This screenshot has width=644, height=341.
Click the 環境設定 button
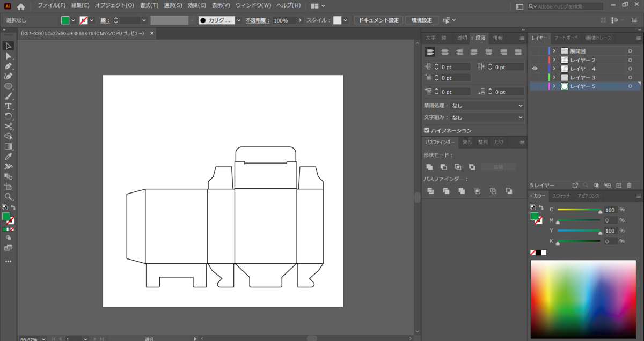(421, 20)
